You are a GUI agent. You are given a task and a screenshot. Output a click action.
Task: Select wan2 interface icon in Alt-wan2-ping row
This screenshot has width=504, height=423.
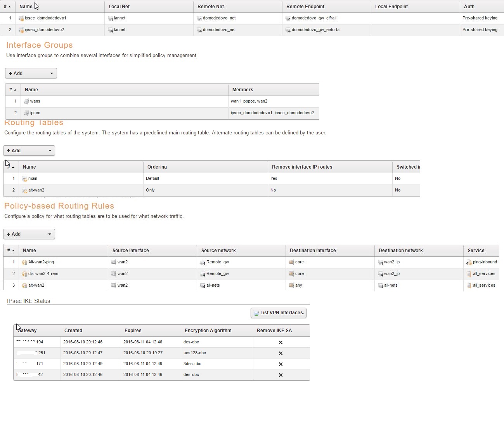tap(114, 262)
